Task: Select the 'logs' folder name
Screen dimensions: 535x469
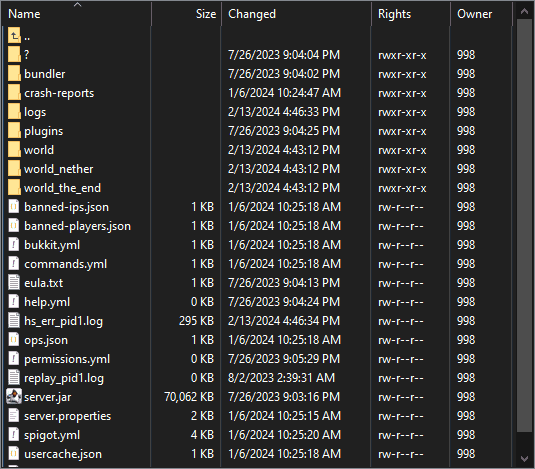Action: pyautogui.click(x=35, y=112)
